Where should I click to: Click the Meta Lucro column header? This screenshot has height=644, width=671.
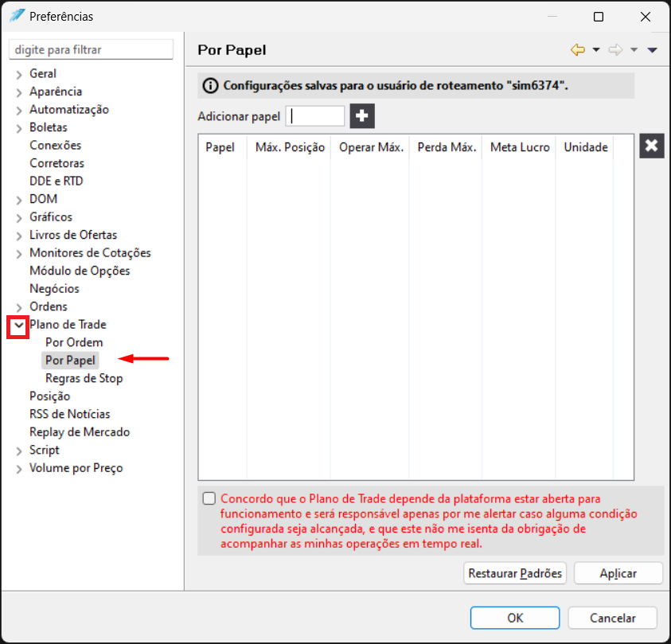coord(520,147)
